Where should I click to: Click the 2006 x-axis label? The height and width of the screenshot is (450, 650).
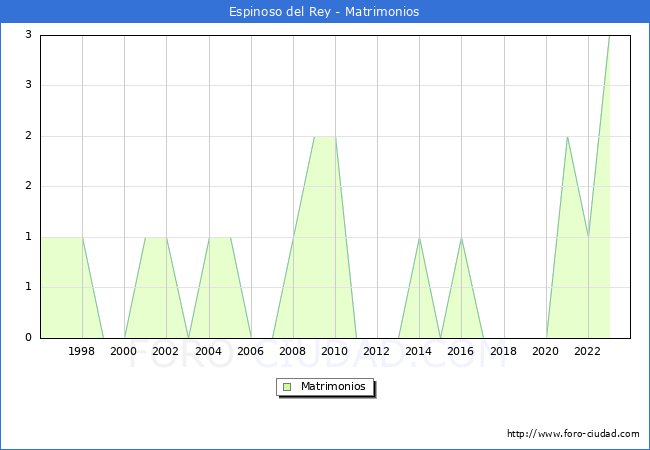(x=250, y=351)
